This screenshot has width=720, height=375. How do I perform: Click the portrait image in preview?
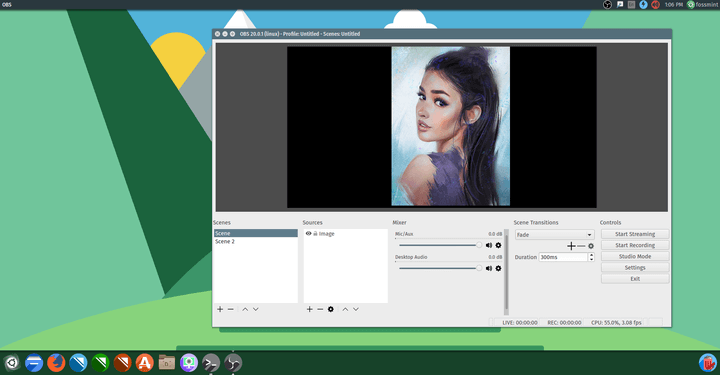point(450,126)
